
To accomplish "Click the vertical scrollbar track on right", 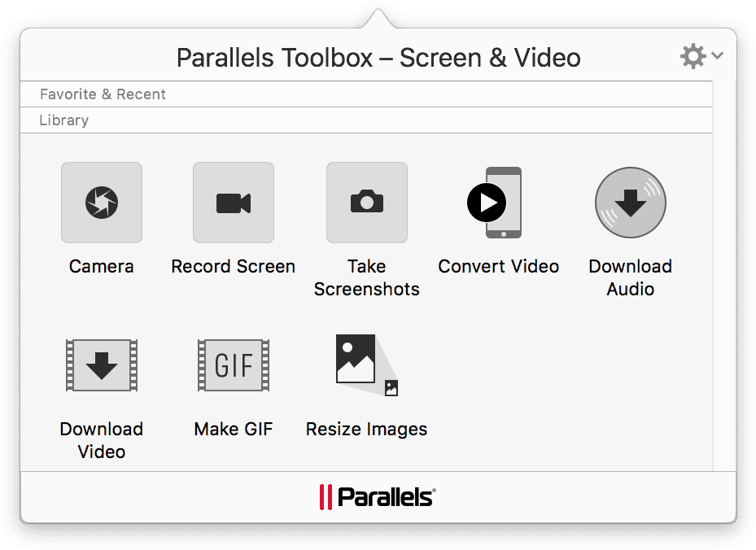I will (x=724, y=276).
